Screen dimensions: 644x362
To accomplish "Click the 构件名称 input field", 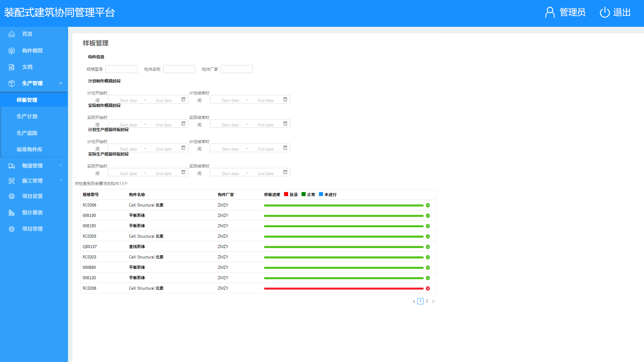I will [x=179, y=69].
